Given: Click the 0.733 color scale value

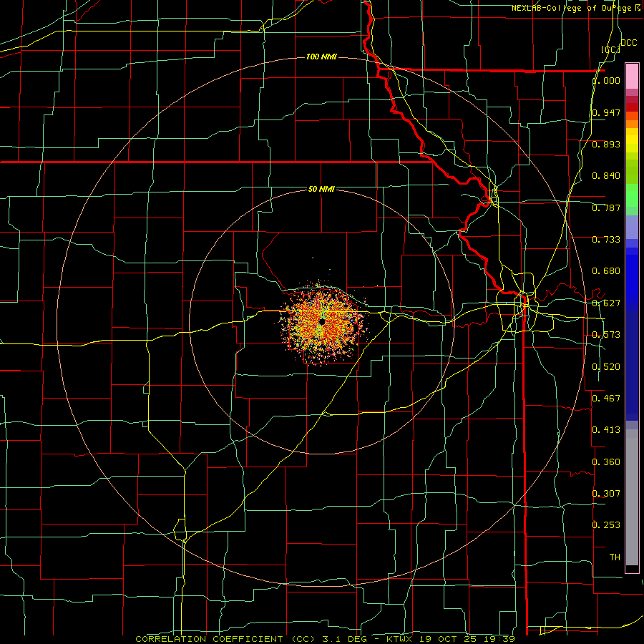Looking at the screenshot, I should [x=606, y=240].
